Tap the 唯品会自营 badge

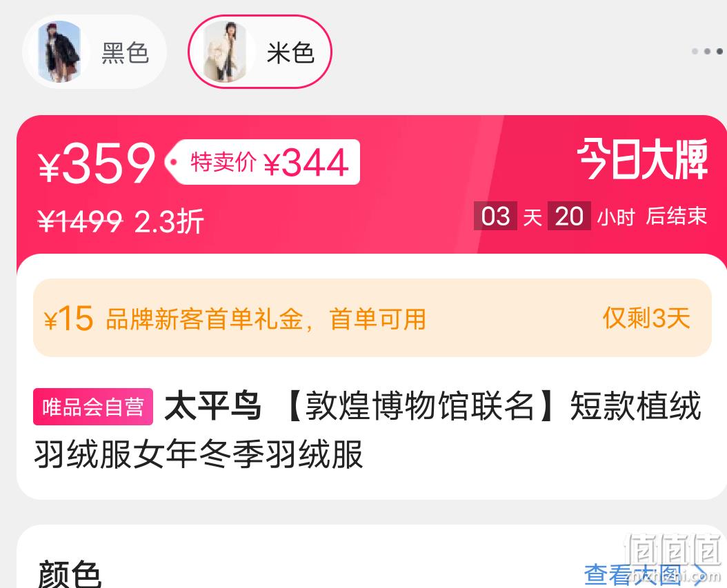pyautogui.click(x=93, y=407)
